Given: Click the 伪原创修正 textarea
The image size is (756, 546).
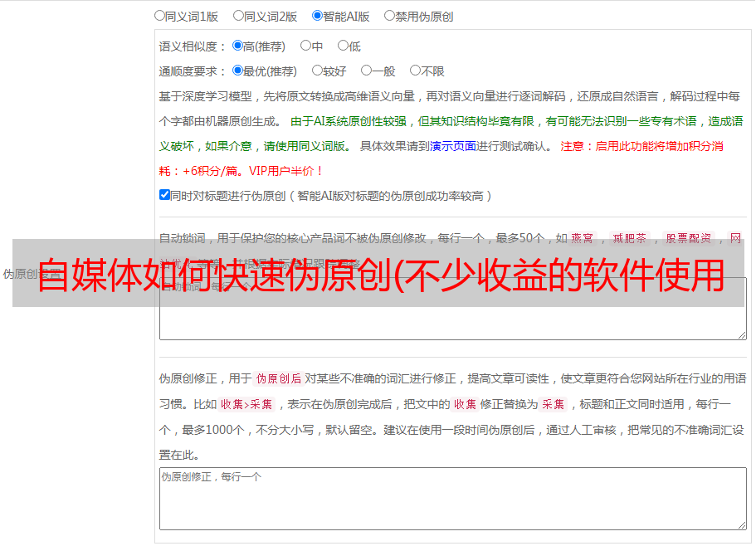Looking at the screenshot, I should pos(453,499).
